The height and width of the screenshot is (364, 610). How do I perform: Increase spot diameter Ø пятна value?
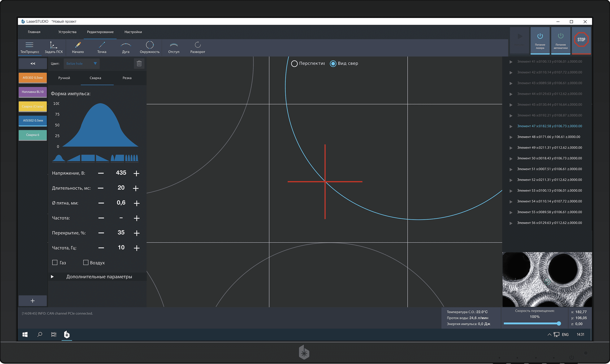pos(137,203)
